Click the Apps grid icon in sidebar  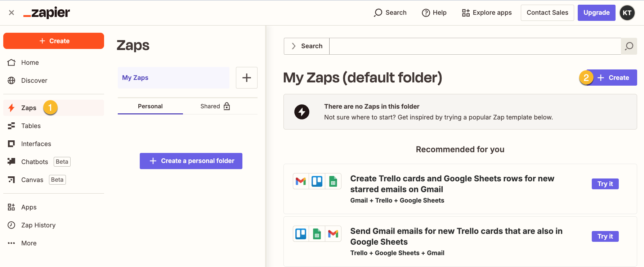[12, 207]
